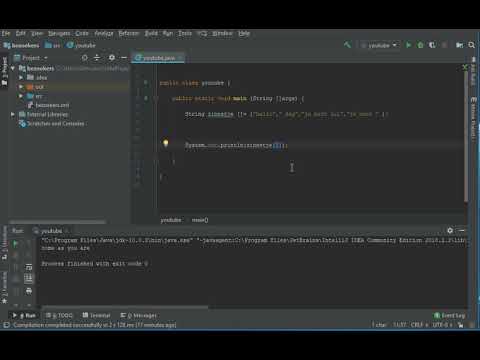Open the Event Log button
The image size is (480, 360).
[449, 315]
